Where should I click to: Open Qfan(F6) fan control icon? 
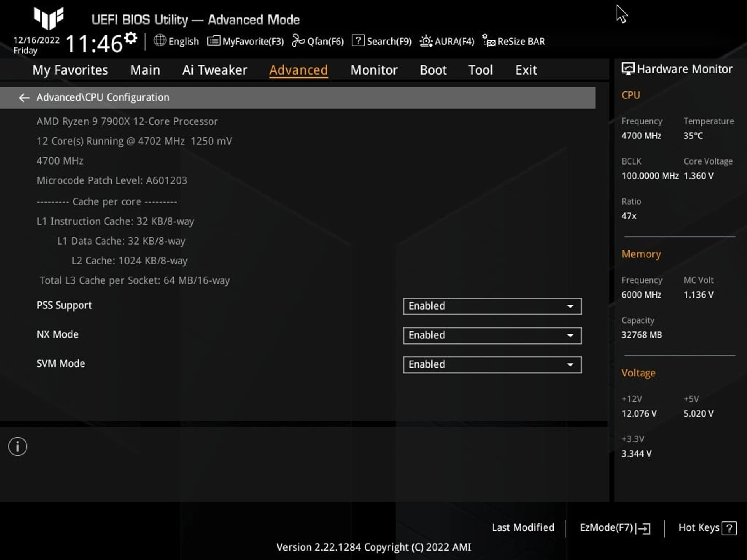pos(298,40)
